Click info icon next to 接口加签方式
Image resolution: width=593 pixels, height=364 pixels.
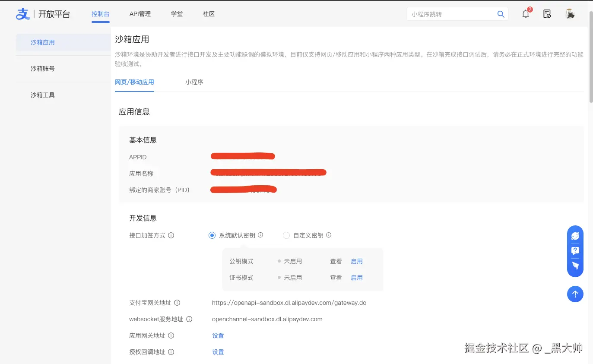pos(171,235)
